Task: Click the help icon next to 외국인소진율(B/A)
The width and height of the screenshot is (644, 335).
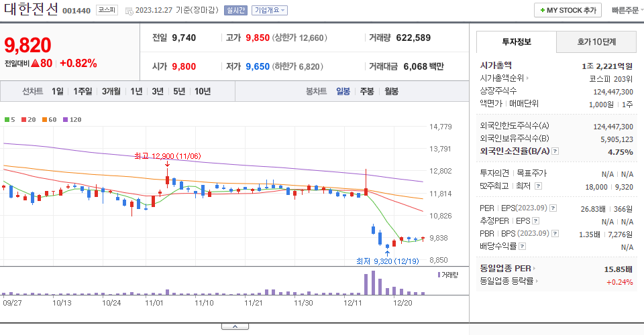Action: pyautogui.click(x=555, y=151)
